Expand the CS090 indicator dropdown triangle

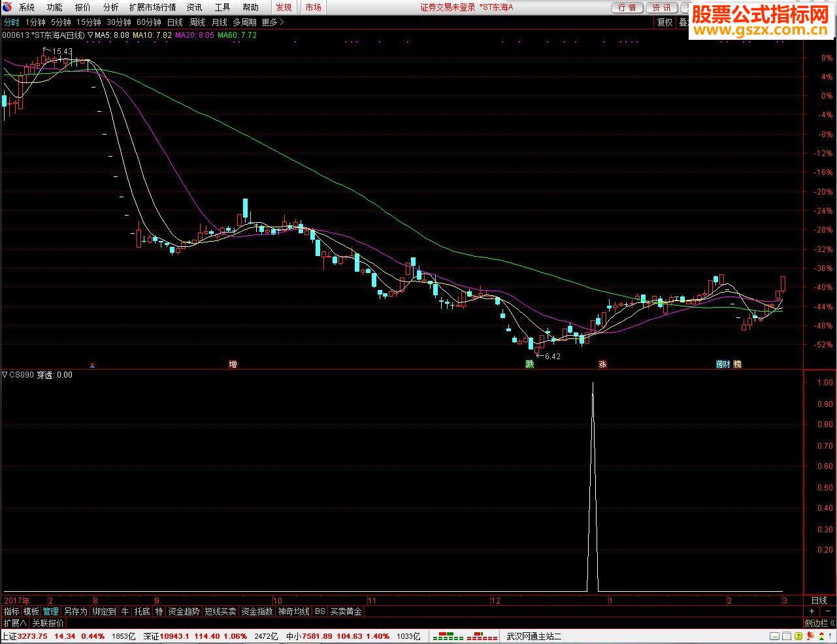5,375
